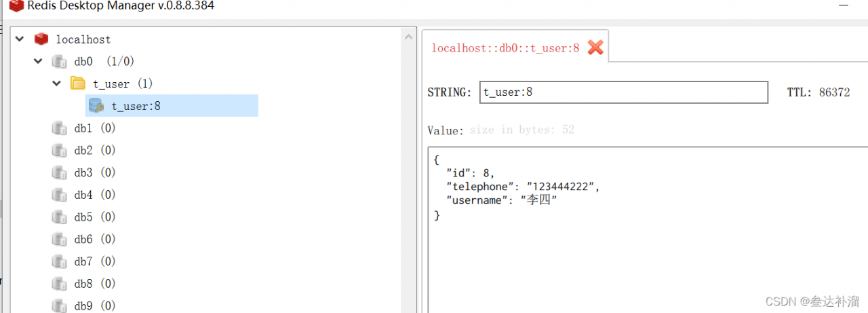The height and width of the screenshot is (313, 868).
Task: Click the db6 database icon
Action: pos(60,239)
